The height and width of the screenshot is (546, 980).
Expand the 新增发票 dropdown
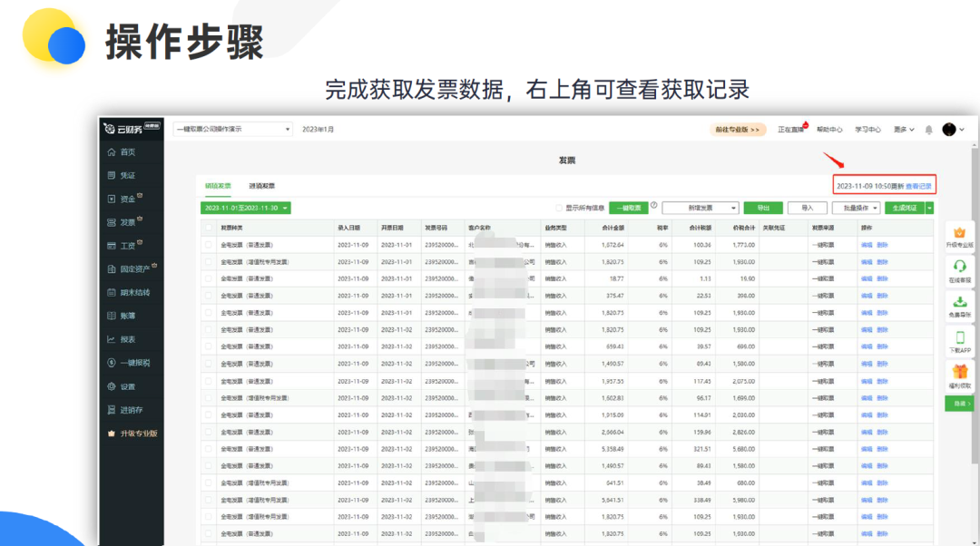pos(701,208)
